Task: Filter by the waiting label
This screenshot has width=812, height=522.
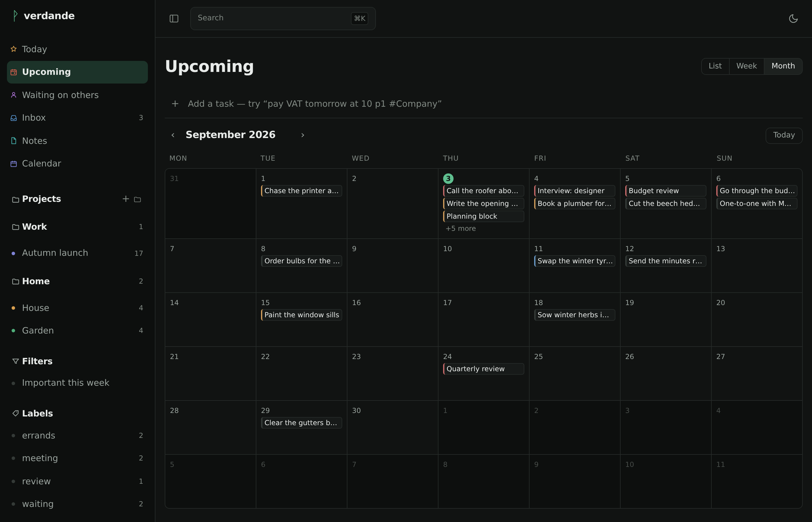Action: click(77, 504)
